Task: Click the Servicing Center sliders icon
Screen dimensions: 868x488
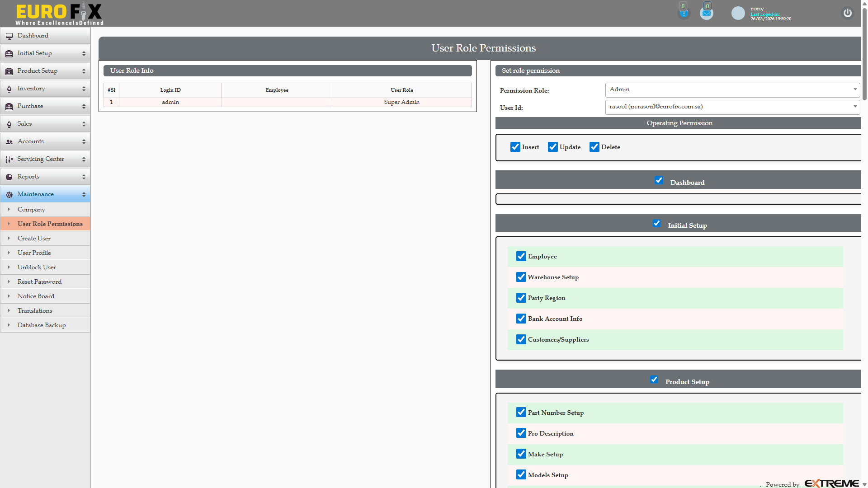Action: tap(9, 159)
